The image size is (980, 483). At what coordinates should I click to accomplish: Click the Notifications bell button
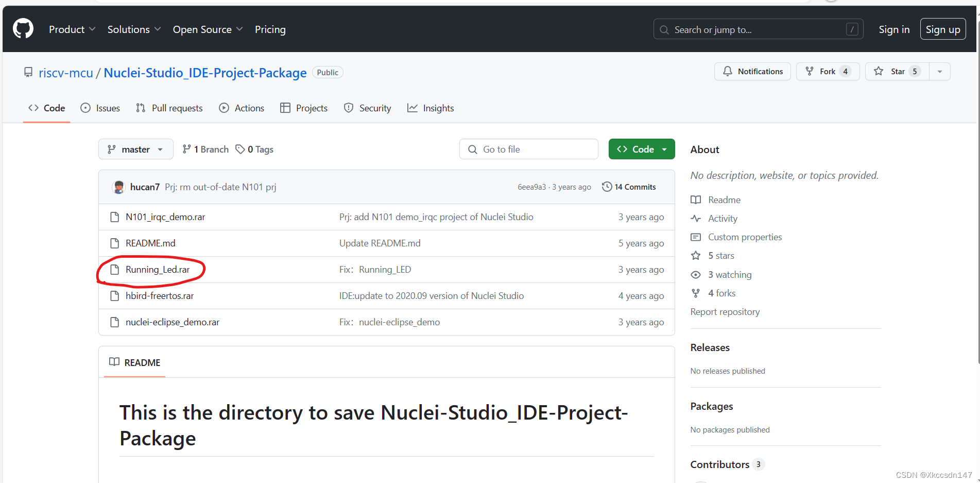tap(752, 71)
